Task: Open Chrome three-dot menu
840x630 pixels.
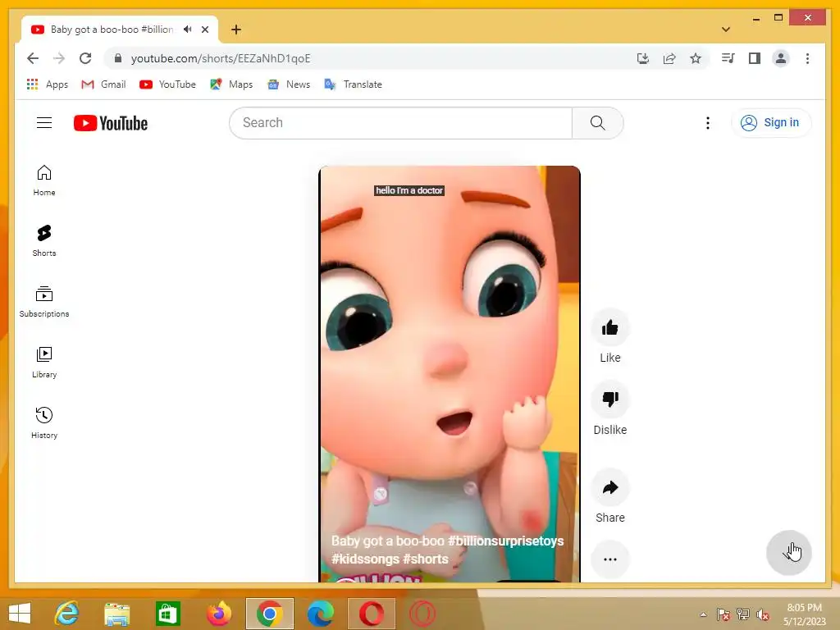Action: [x=807, y=58]
